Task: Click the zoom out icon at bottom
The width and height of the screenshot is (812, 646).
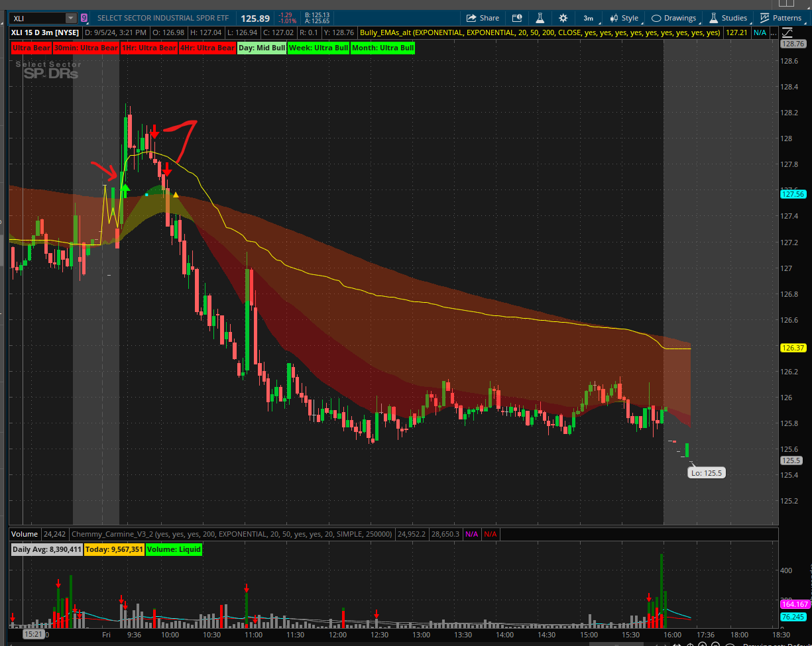Action: pyautogui.click(x=715, y=645)
